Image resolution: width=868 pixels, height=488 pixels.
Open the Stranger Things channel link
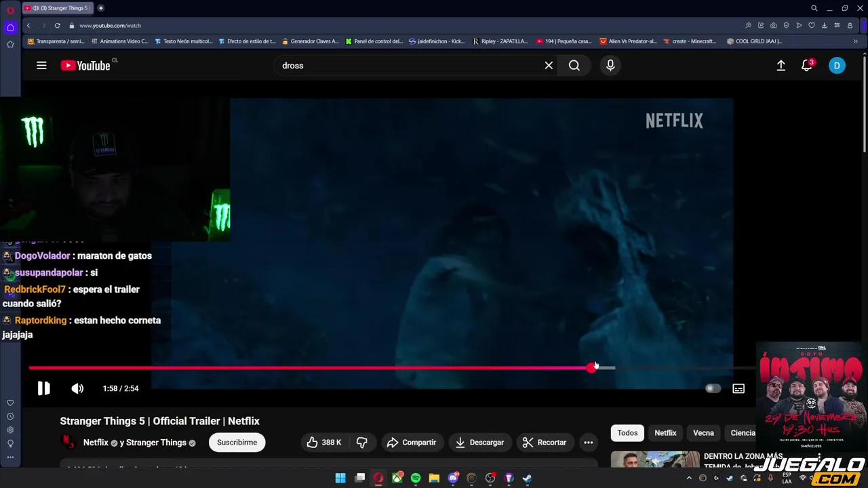(156, 443)
